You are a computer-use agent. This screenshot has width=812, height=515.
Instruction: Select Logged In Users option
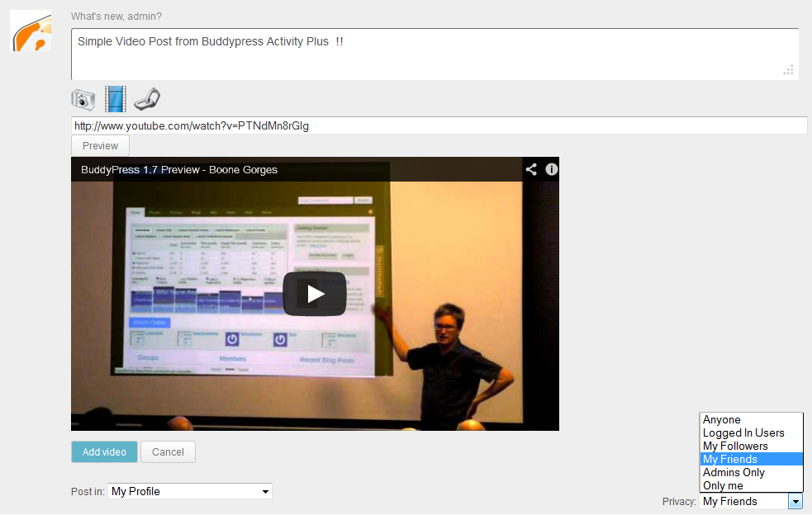coord(751,432)
